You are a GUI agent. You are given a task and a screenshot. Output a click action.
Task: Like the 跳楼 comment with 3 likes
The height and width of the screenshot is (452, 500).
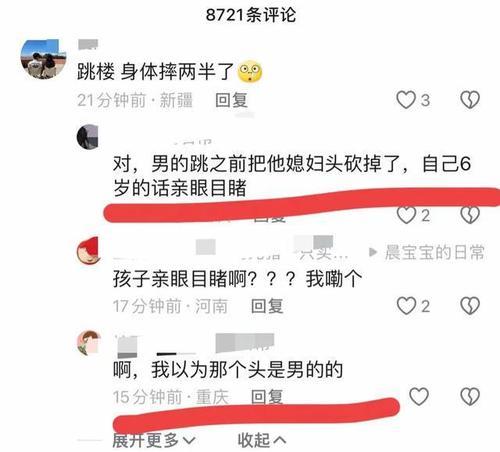coord(406,100)
